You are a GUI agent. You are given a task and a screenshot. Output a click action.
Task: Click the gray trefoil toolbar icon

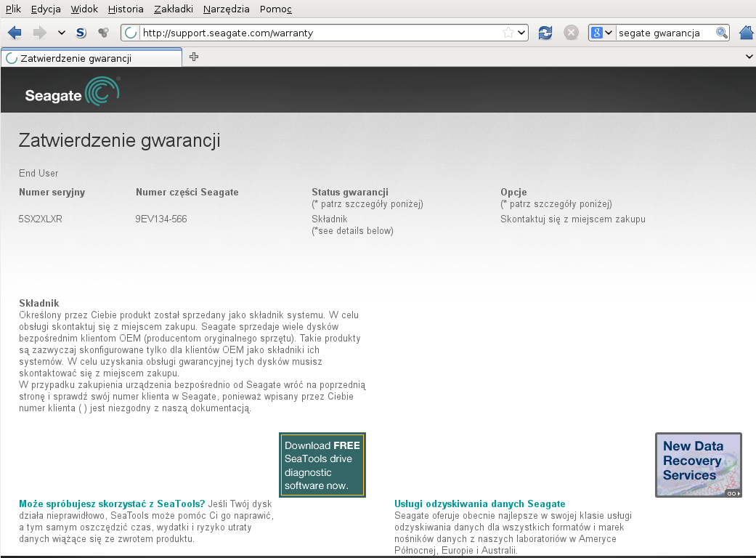(102, 33)
